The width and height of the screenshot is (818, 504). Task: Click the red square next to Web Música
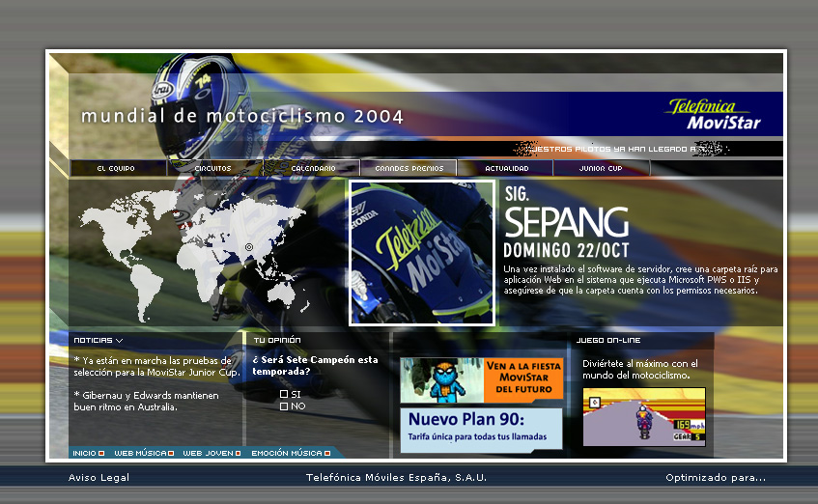point(171,453)
